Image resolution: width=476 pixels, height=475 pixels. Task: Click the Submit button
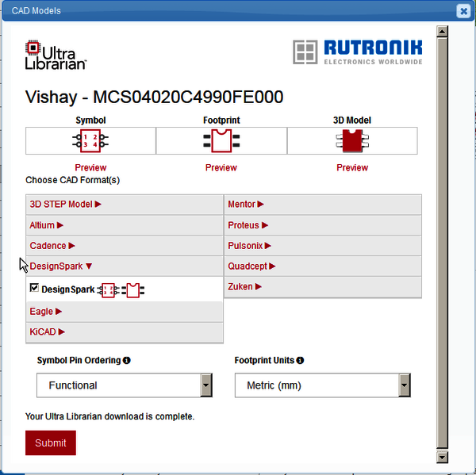[51, 442]
